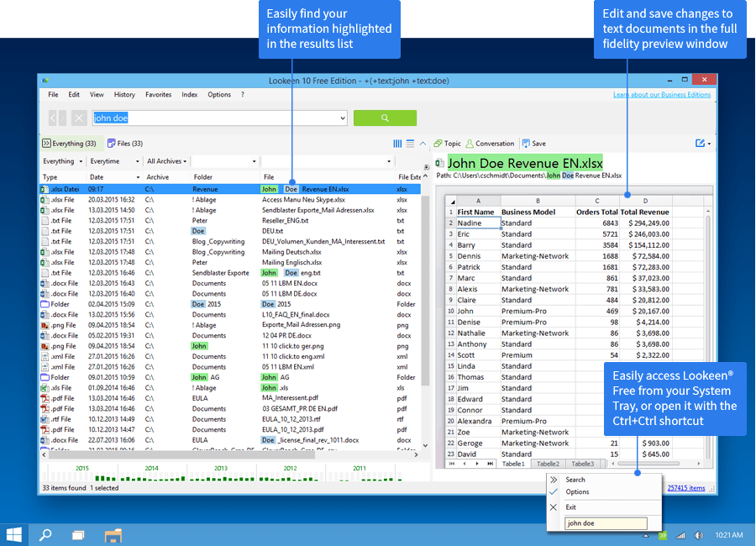Switch to the Files (33) tab
Screen dimensions: 756x546
[124, 144]
